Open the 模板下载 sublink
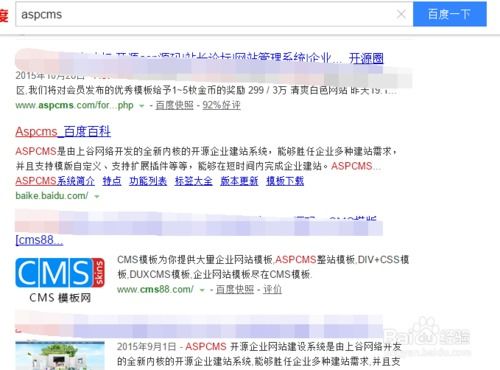The width and height of the screenshot is (500, 370). (285, 181)
